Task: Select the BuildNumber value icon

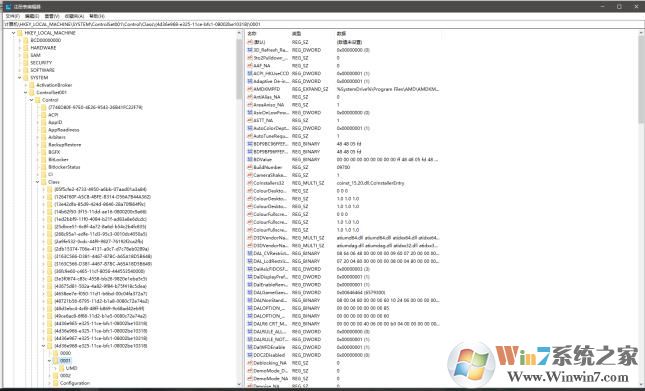Action: click(x=250, y=167)
